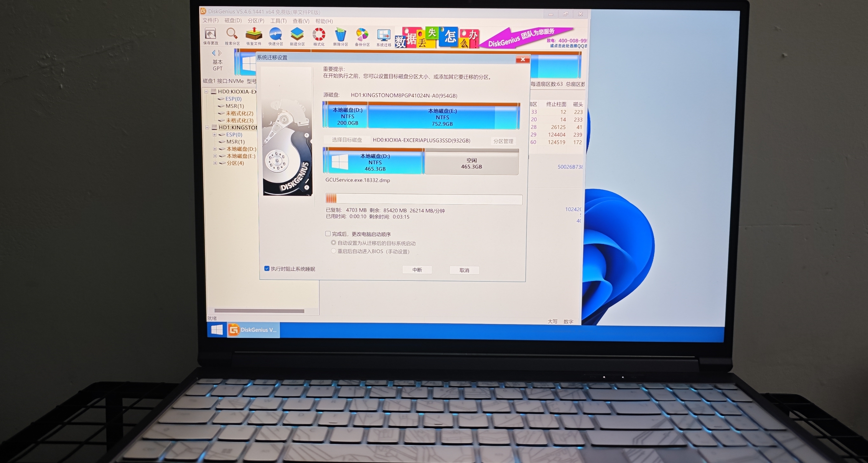Click the 终止柱面 column header
Screen dimensions: 868x463
(556, 104)
